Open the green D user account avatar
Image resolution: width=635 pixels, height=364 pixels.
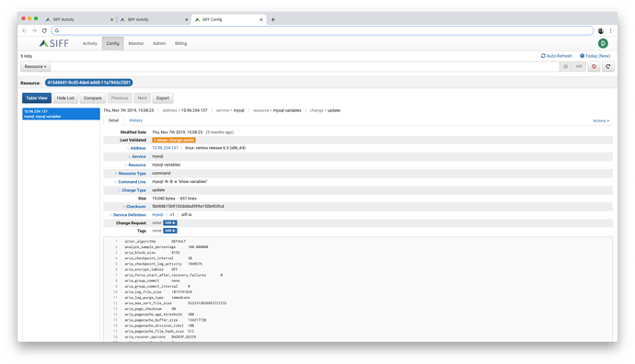(603, 43)
